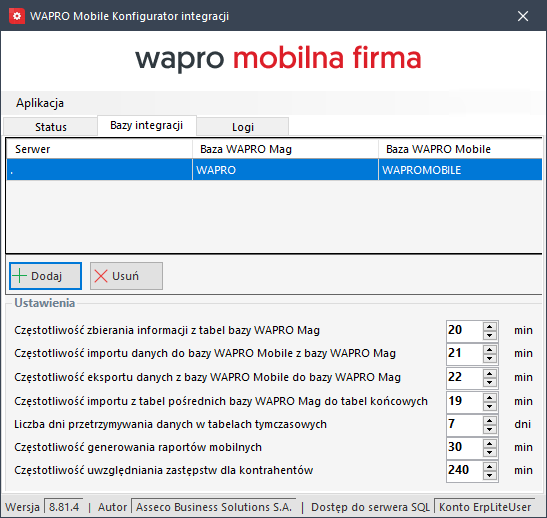
Task: Click Asseco Business Solutions S.A. author text
Action: [213, 507]
